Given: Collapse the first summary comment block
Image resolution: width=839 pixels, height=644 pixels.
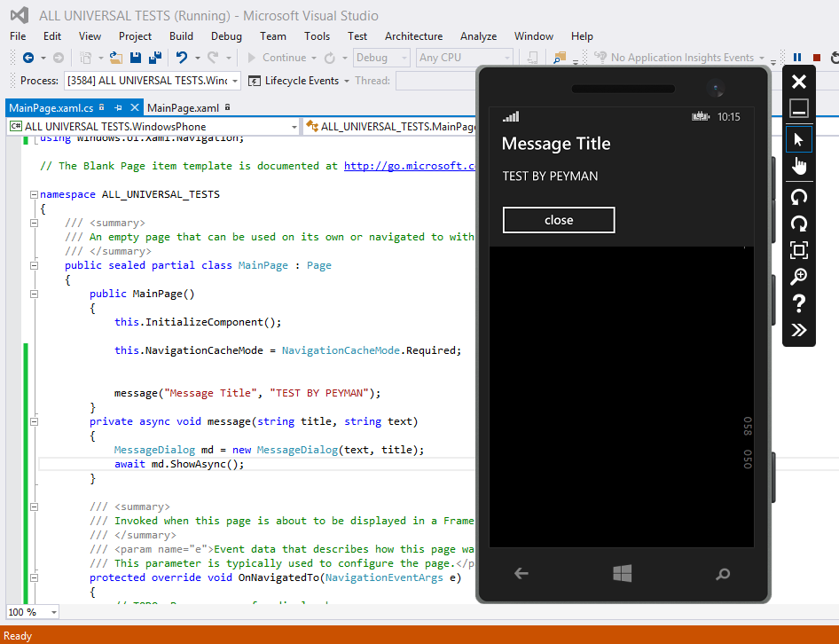Looking at the screenshot, I should pos(34,223).
